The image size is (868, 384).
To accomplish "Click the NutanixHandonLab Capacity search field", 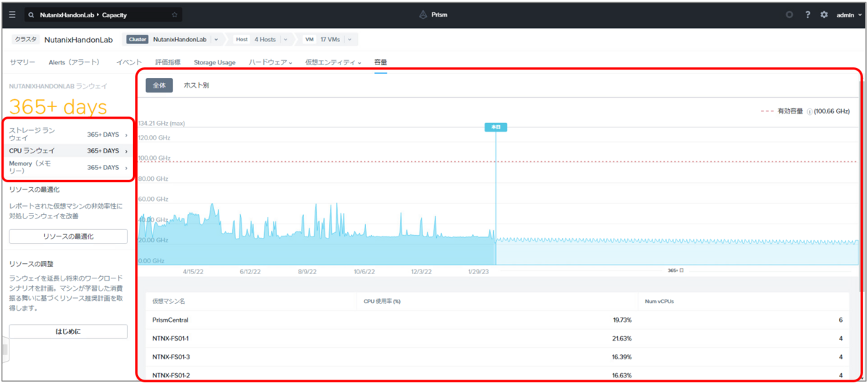I will (103, 14).
